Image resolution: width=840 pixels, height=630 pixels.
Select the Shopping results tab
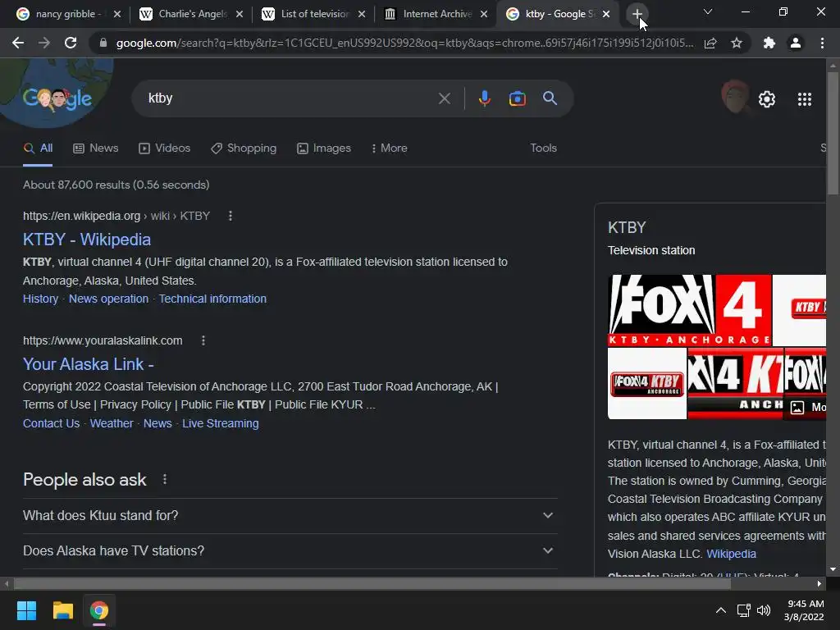[244, 148]
